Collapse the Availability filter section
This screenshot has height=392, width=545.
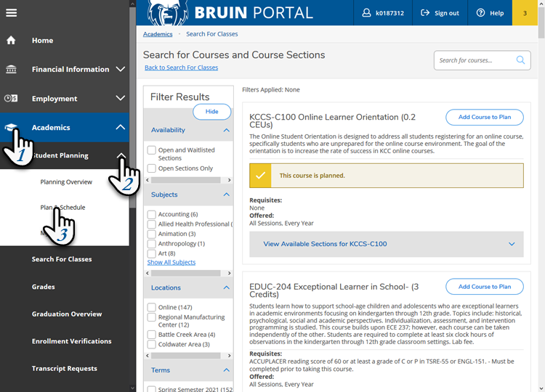coord(226,130)
